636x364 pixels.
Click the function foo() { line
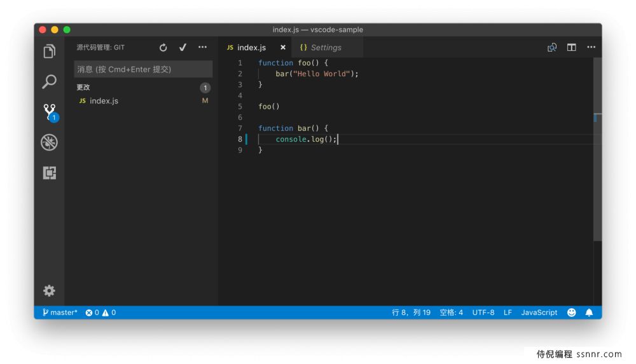[x=293, y=63]
